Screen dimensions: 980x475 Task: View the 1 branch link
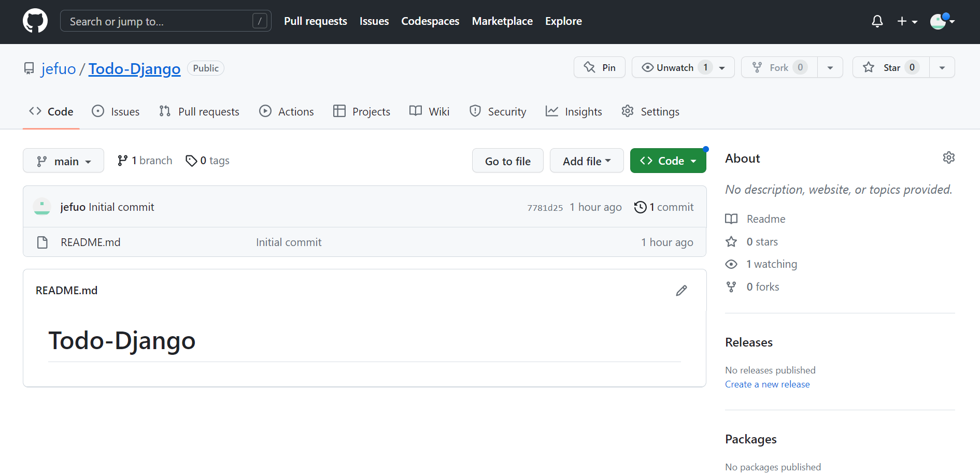click(145, 161)
